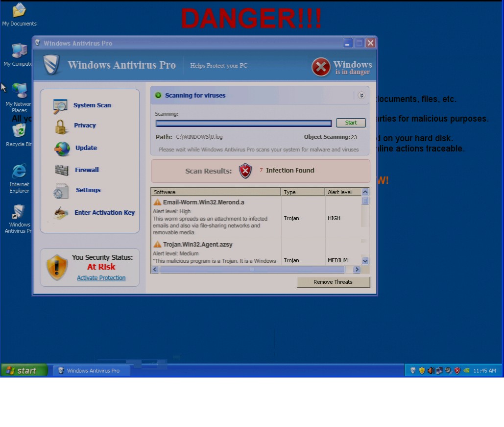
Task: Open Internet Explorer desktop icon
Action: (19, 172)
